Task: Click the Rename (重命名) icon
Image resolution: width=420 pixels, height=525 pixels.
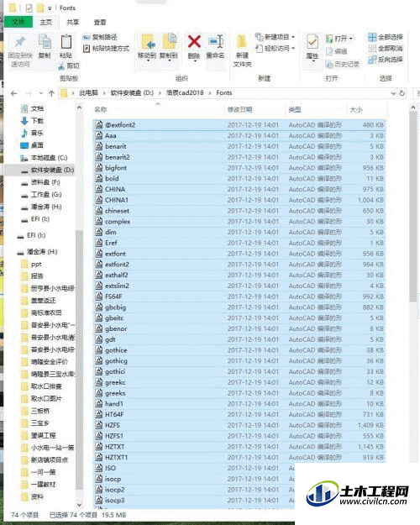Action: point(216,42)
